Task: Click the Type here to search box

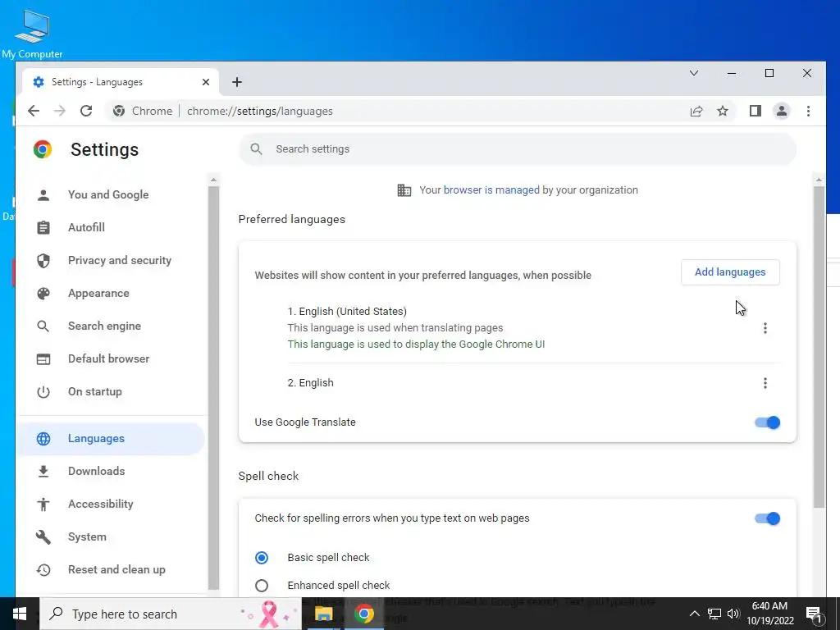Action: (171, 614)
